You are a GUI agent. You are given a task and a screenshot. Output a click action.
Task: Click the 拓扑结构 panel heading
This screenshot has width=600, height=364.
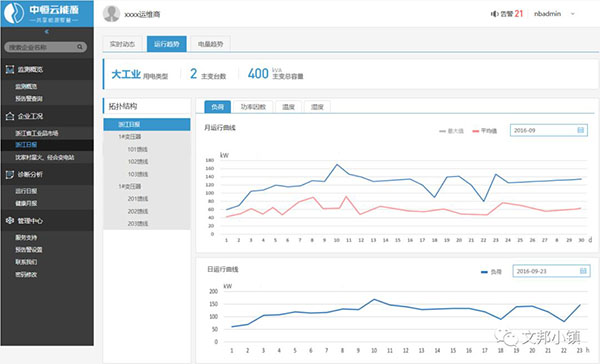123,106
